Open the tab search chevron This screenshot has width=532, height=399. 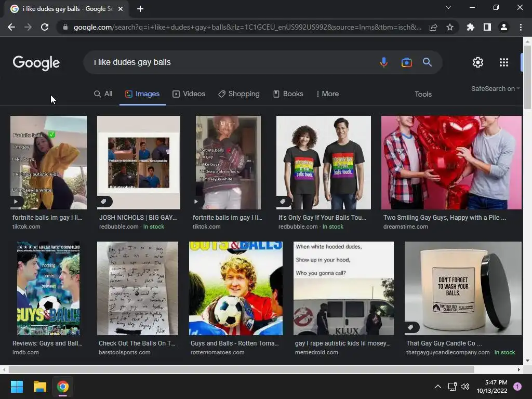[448, 7]
